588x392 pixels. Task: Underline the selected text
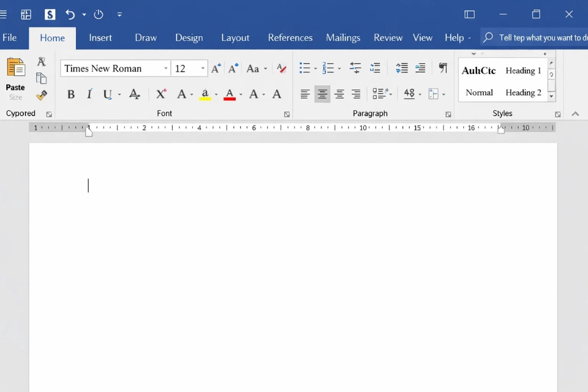(x=108, y=94)
